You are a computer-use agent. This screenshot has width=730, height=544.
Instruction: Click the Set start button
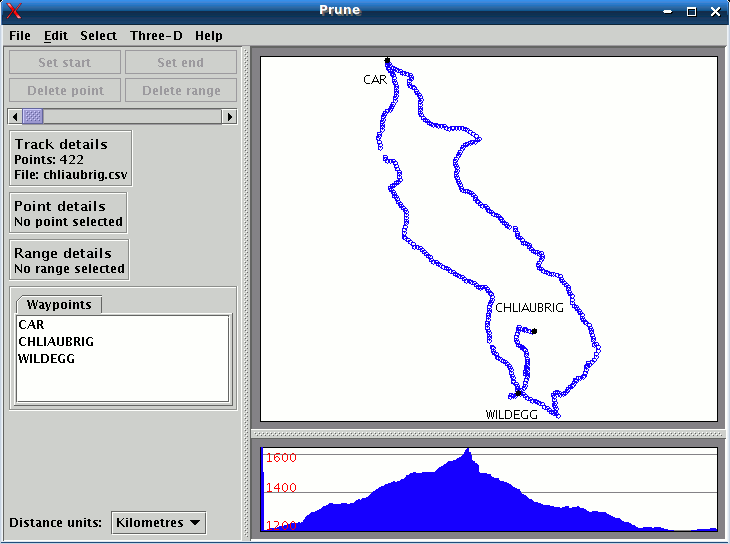coord(65,62)
